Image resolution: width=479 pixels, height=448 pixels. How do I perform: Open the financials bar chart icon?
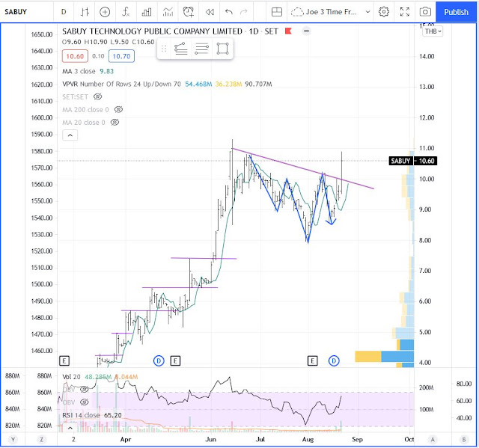(x=147, y=12)
